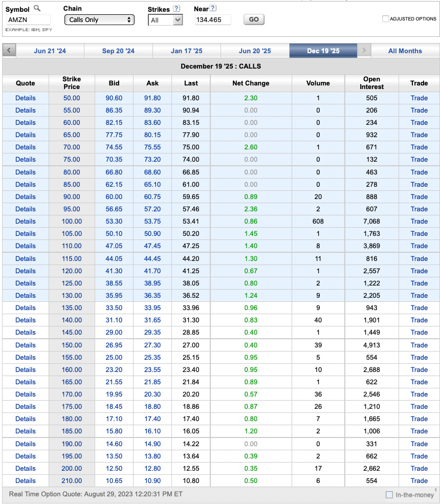440x504 pixels.
Task: Toggle the In-the-money checkbox
Action: click(389, 494)
